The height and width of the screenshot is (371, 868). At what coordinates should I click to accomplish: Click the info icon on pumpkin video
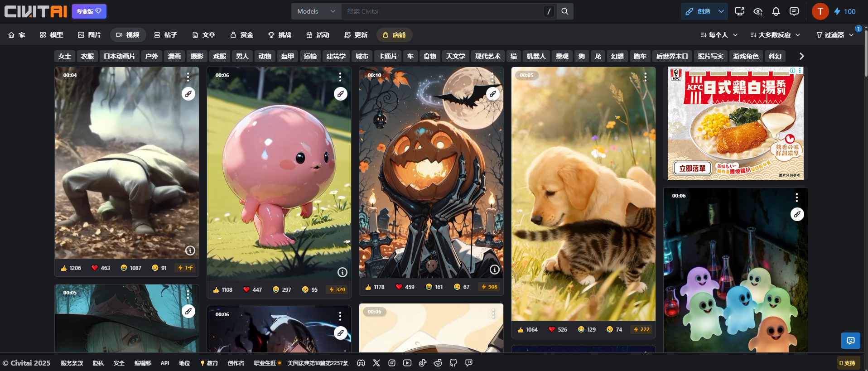(x=494, y=270)
